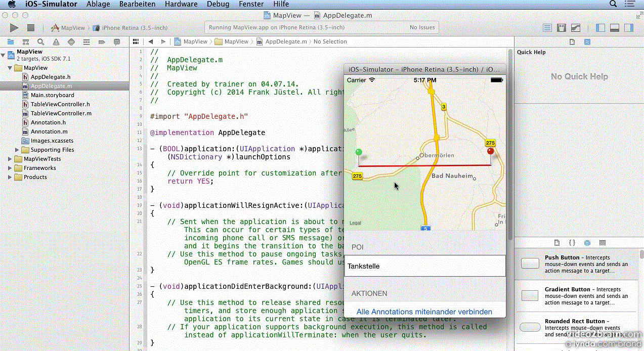
Task: Toggle the Navigator panel visibility
Action: [600, 28]
